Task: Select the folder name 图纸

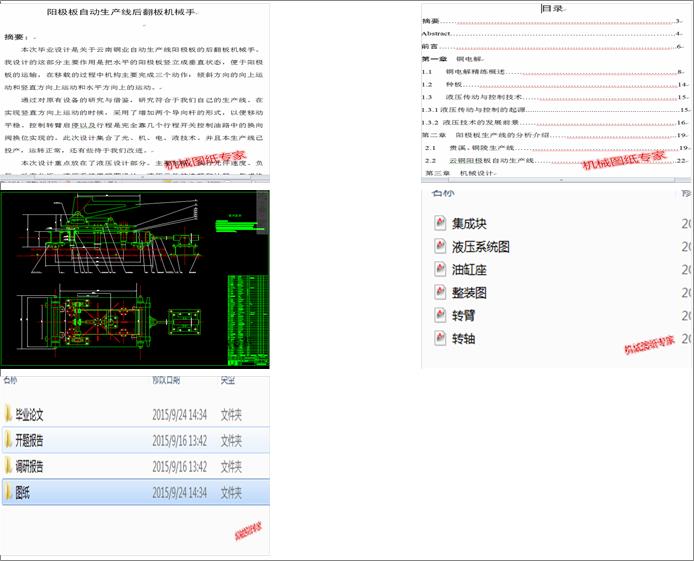Action: point(23,492)
